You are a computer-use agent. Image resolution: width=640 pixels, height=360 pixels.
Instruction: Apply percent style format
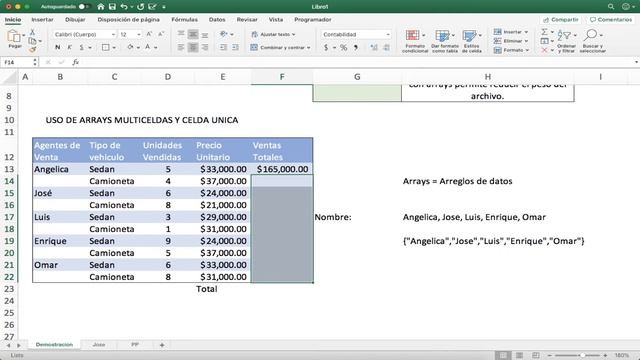pyautogui.click(x=344, y=47)
